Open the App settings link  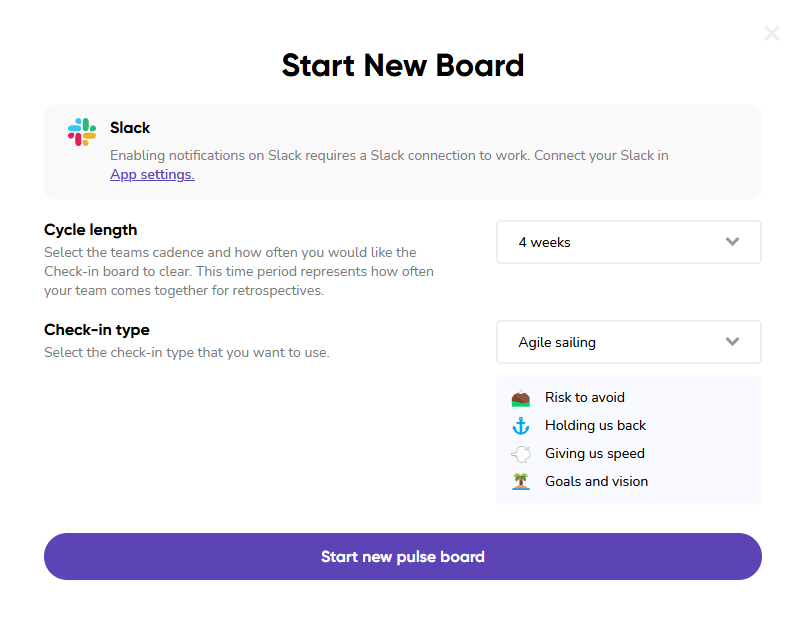click(152, 174)
